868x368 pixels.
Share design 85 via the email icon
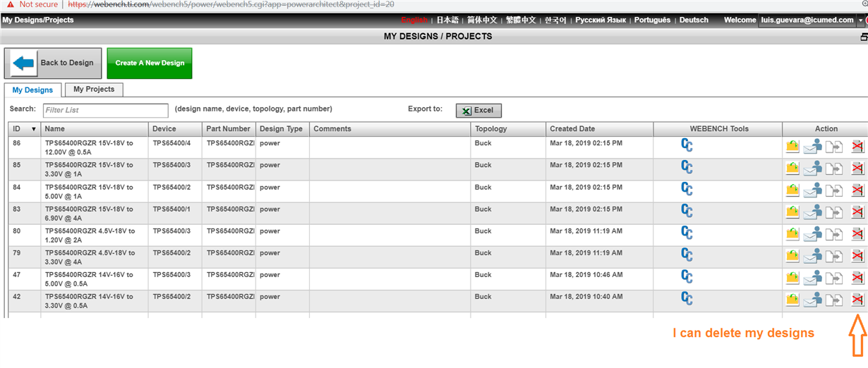point(814,168)
